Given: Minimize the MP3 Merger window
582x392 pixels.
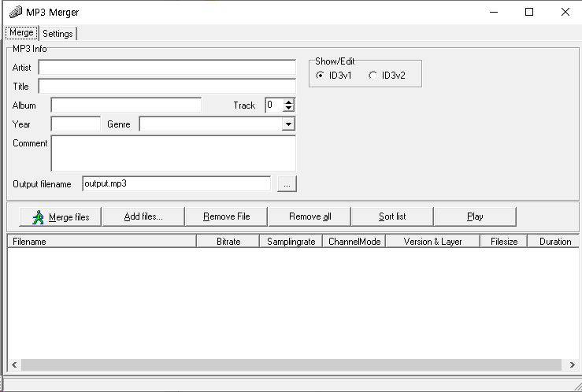Looking at the screenshot, I should [x=494, y=13].
